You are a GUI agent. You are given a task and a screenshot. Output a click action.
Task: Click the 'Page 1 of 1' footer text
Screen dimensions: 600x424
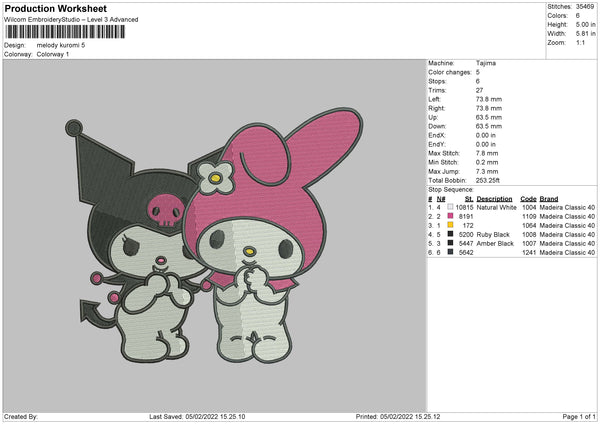tap(579, 417)
